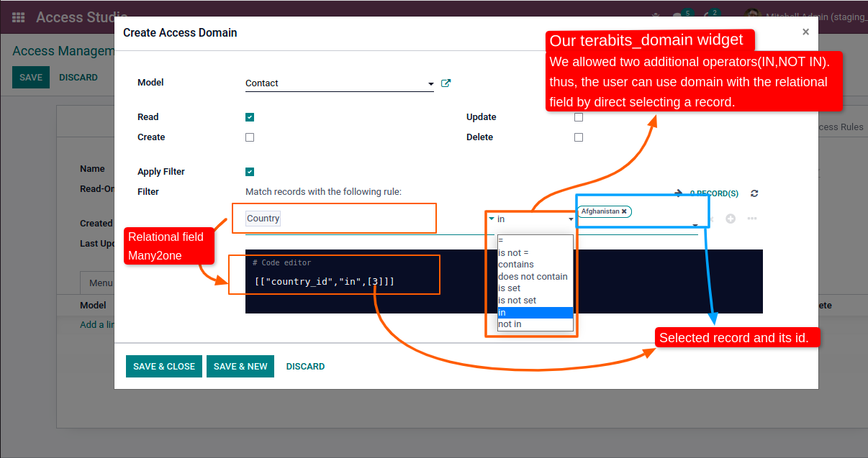Open the rule's three-dots options

click(752, 219)
